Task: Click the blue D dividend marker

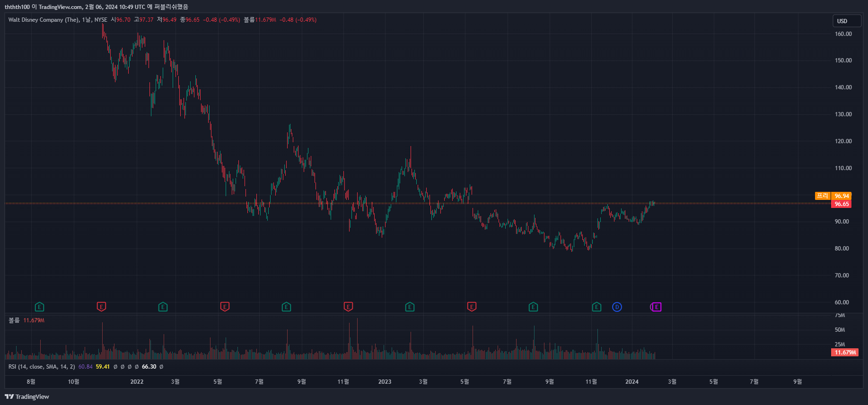Action: click(617, 307)
